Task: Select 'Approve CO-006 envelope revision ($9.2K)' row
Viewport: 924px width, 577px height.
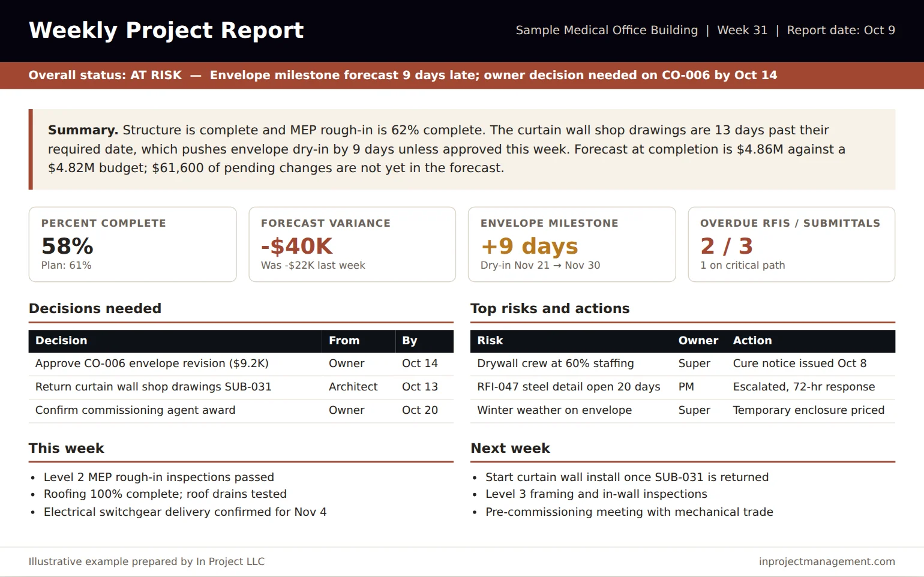Action: point(241,363)
